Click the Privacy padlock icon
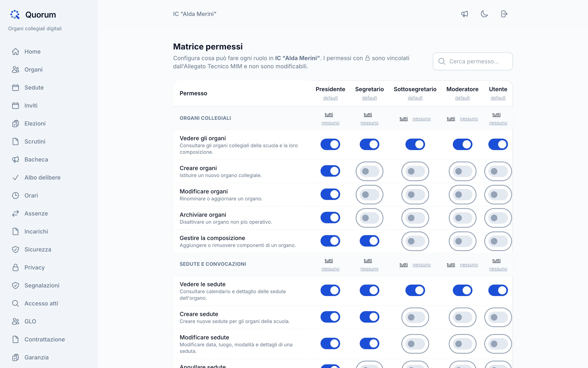The image size is (588, 368). pyautogui.click(x=16, y=267)
